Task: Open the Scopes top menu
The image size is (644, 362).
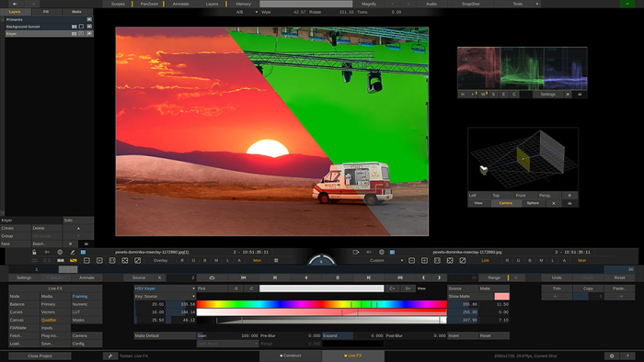Action: click(118, 4)
